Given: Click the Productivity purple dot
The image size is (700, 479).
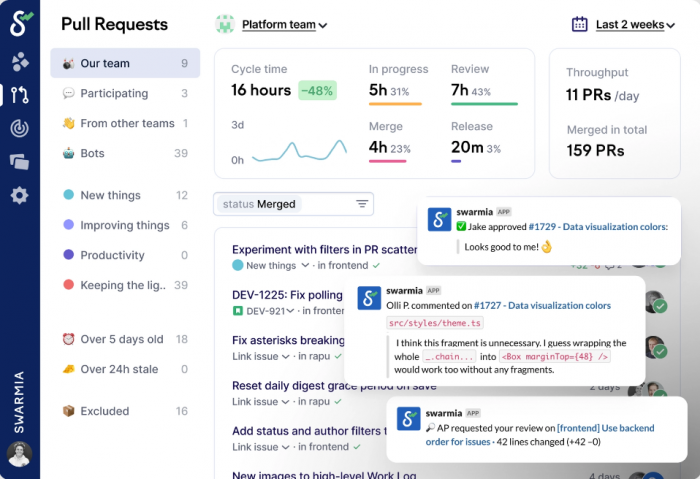Looking at the screenshot, I should (68, 254).
